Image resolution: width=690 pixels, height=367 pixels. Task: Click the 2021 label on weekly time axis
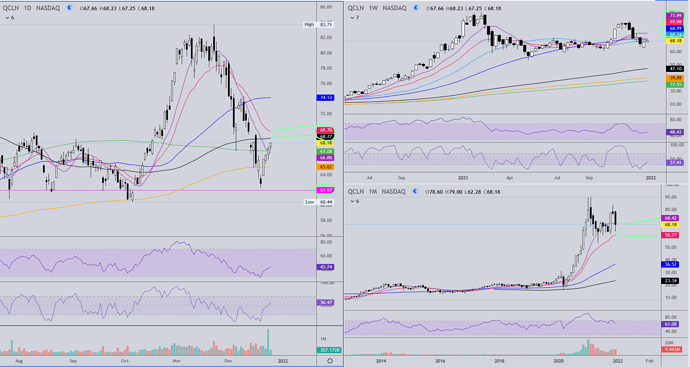[x=463, y=178]
